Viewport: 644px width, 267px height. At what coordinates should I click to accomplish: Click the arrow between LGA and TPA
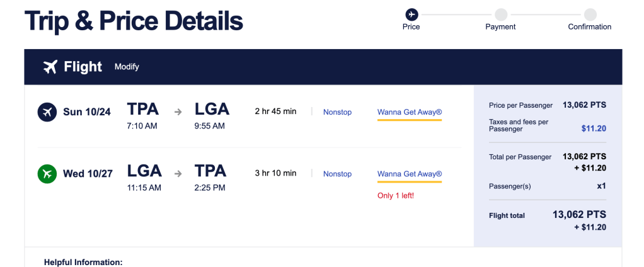click(x=178, y=174)
